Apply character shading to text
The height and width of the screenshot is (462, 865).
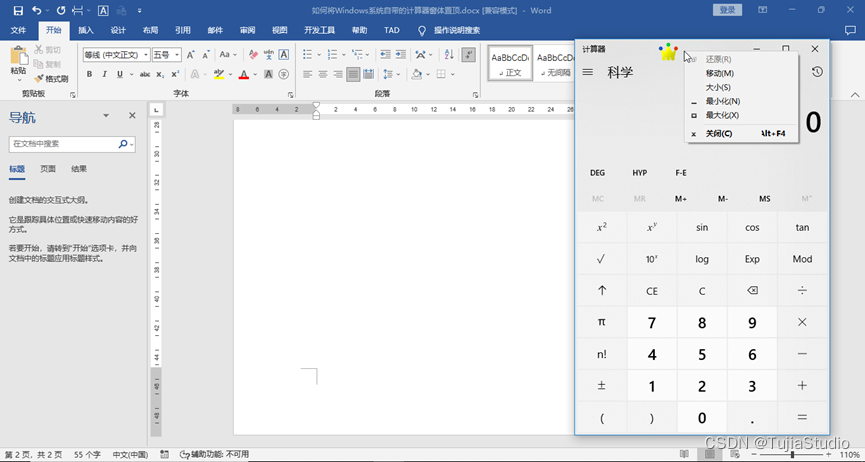[269, 74]
